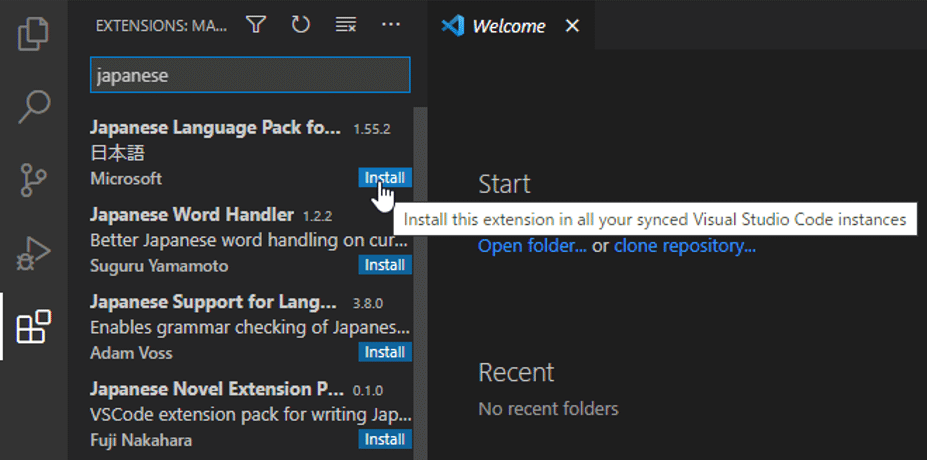Refresh the extensions list
Image resolution: width=927 pixels, height=460 pixels.
click(x=301, y=25)
